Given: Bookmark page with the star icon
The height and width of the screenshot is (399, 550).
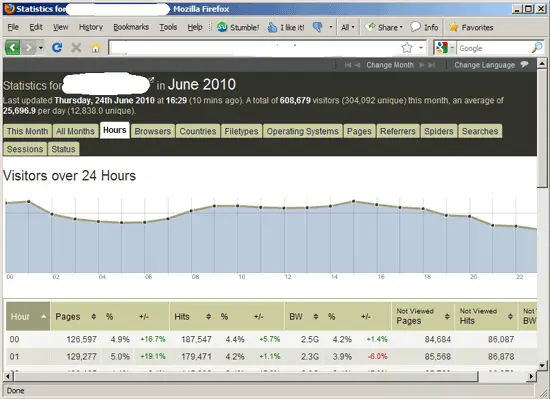Looking at the screenshot, I should tap(407, 48).
